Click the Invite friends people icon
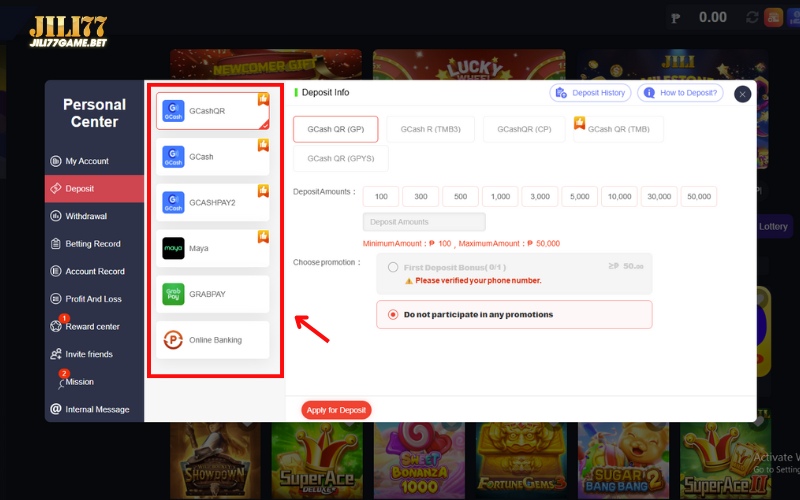This screenshot has width=800, height=500. tap(56, 354)
